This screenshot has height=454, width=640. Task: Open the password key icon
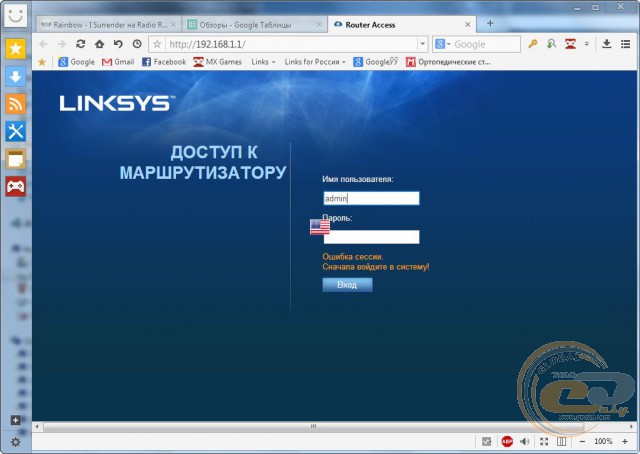tap(533, 44)
